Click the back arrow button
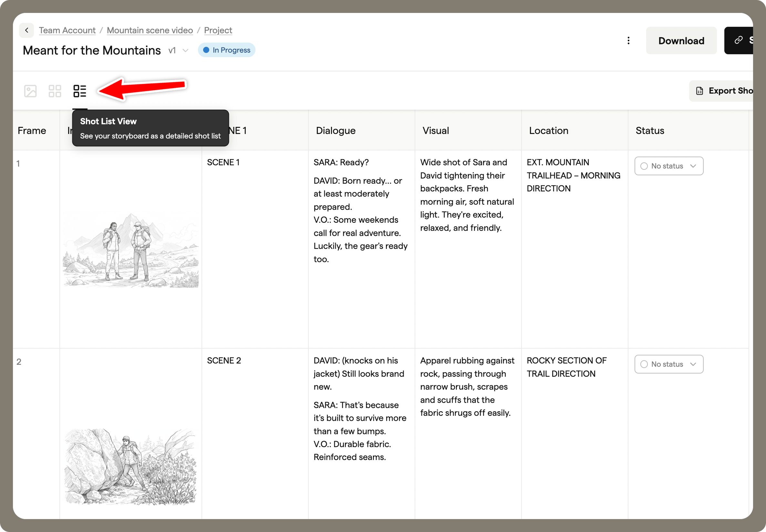This screenshot has width=766, height=532. click(x=26, y=30)
